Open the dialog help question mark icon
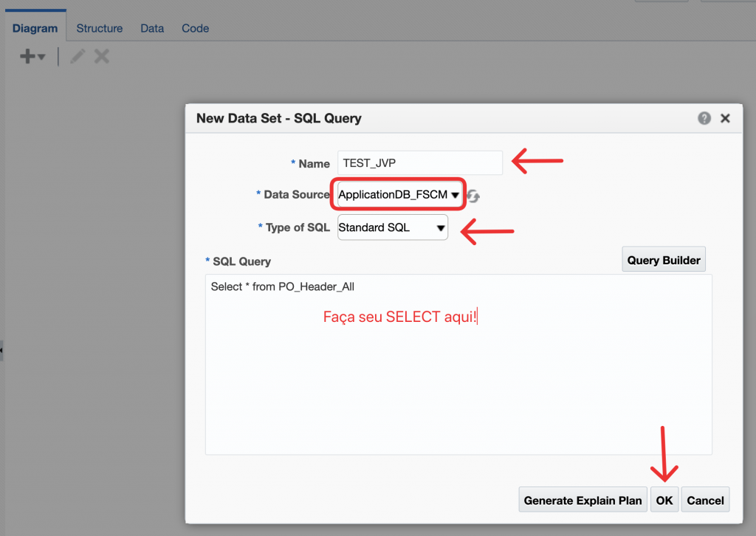This screenshot has height=536, width=756. [x=704, y=118]
